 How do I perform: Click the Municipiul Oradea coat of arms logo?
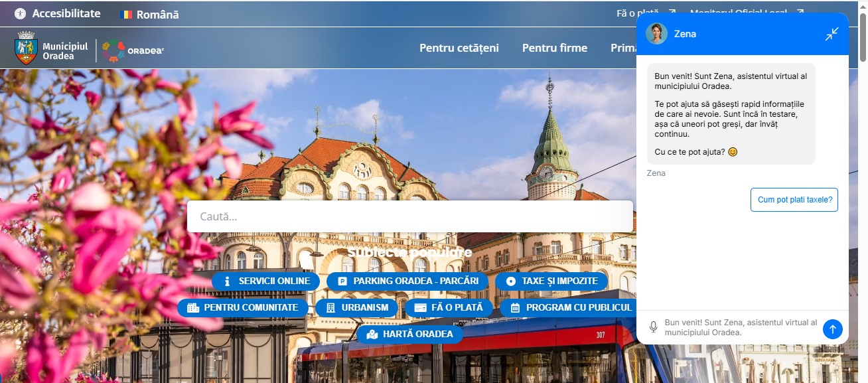[26, 48]
